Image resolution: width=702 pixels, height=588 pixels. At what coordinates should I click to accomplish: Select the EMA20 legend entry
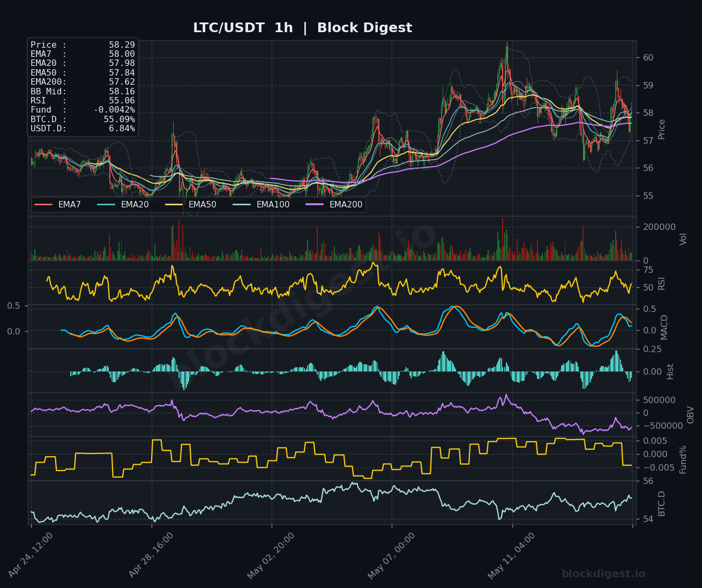click(x=123, y=205)
